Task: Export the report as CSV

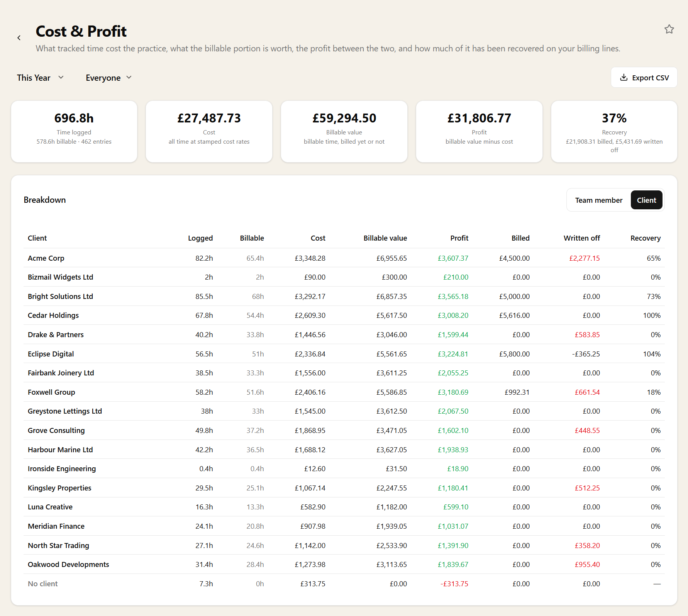Action: [x=644, y=78]
